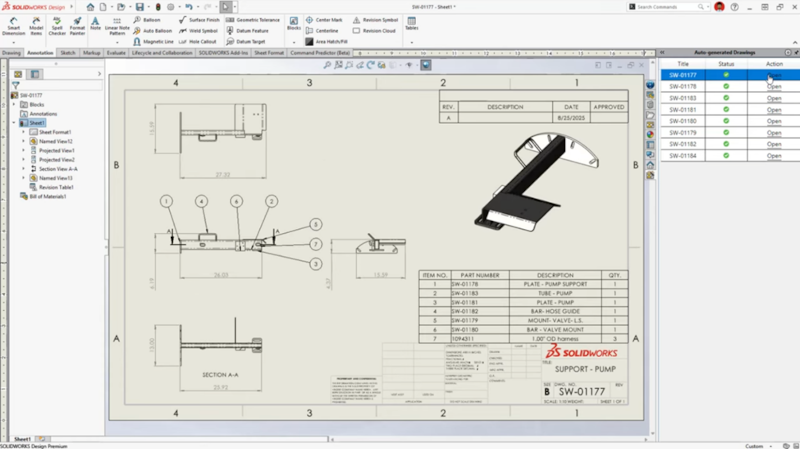Image resolution: width=800 pixels, height=449 pixels.
Task: Collapse the Sheet1 tree node
Action: 14,123
